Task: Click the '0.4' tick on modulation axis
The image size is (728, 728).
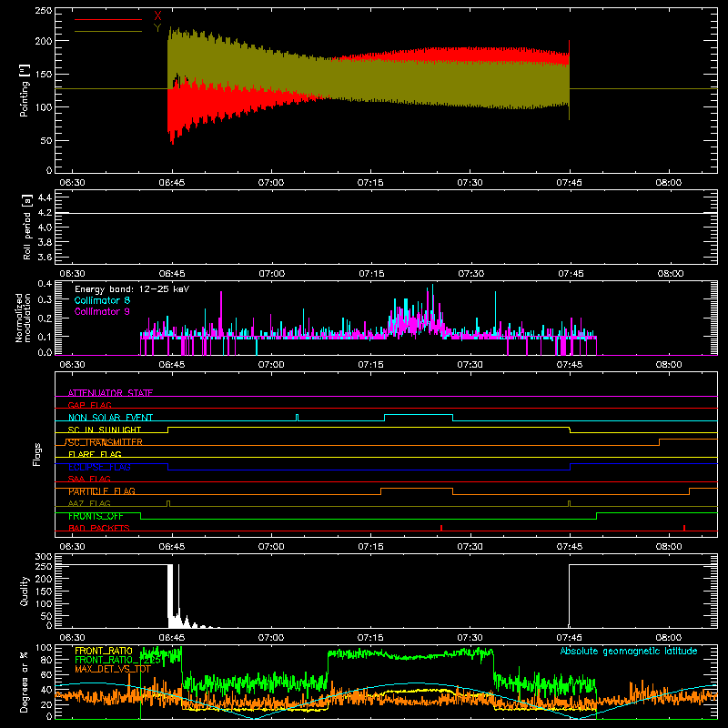Action: point(44,284)
